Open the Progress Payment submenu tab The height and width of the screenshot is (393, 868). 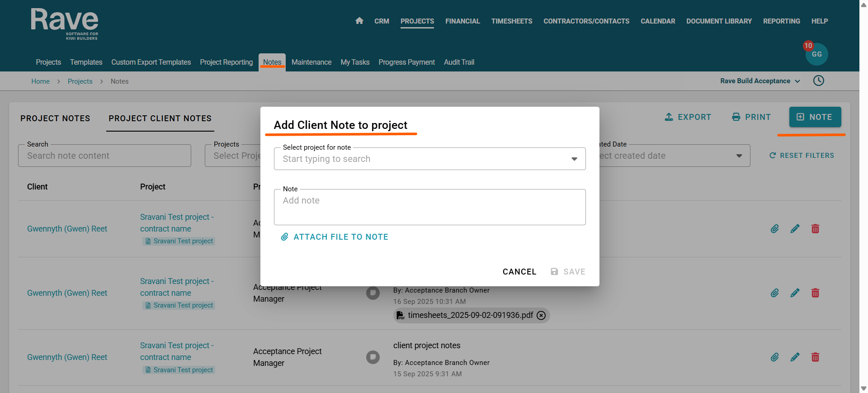[406, 62]
